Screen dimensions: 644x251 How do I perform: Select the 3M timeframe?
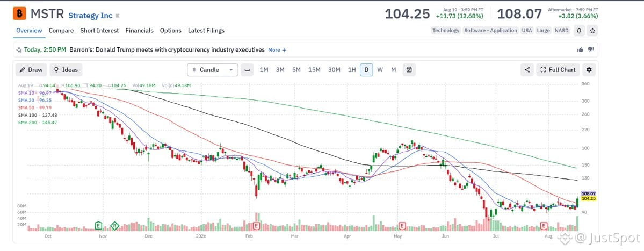[280, 70]
